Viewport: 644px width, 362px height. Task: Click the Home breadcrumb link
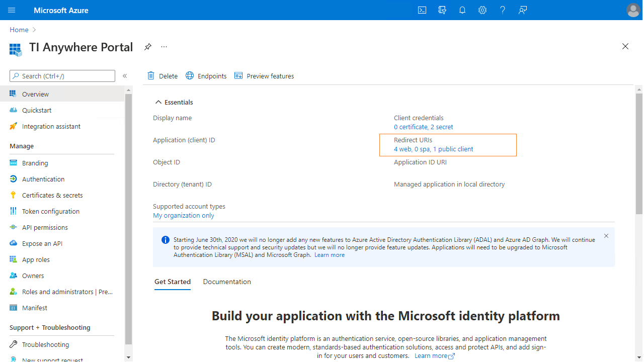point(19,30)
